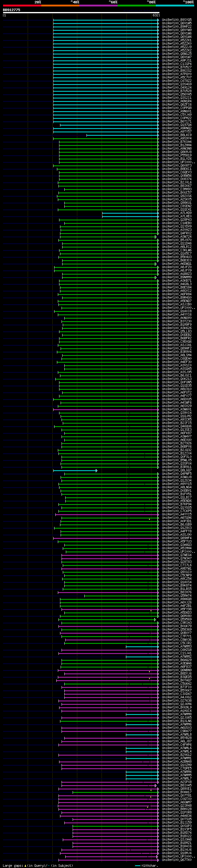Click the red 20% identity legend segment
197x868 pixels.
click(22, 6)
